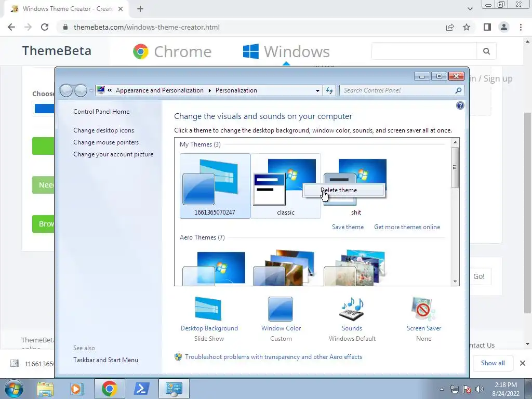Click share this page icon in Chrome

coord(450,27)
